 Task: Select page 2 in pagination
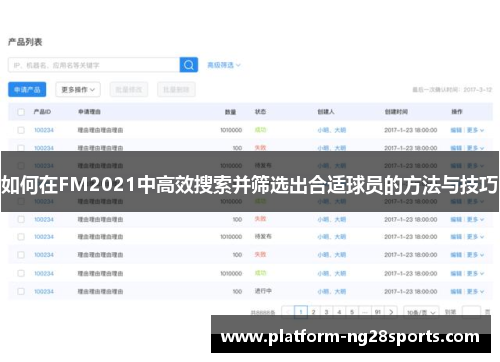pos(314,312)
